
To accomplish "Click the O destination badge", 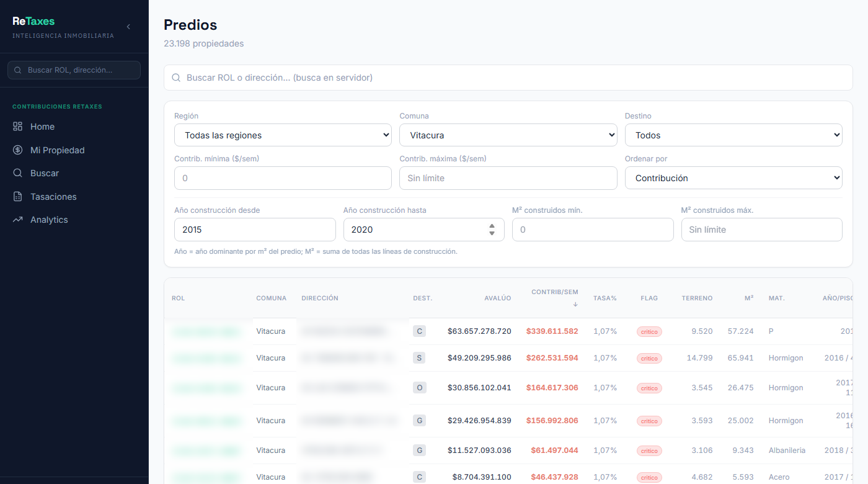I will [419, 388].
